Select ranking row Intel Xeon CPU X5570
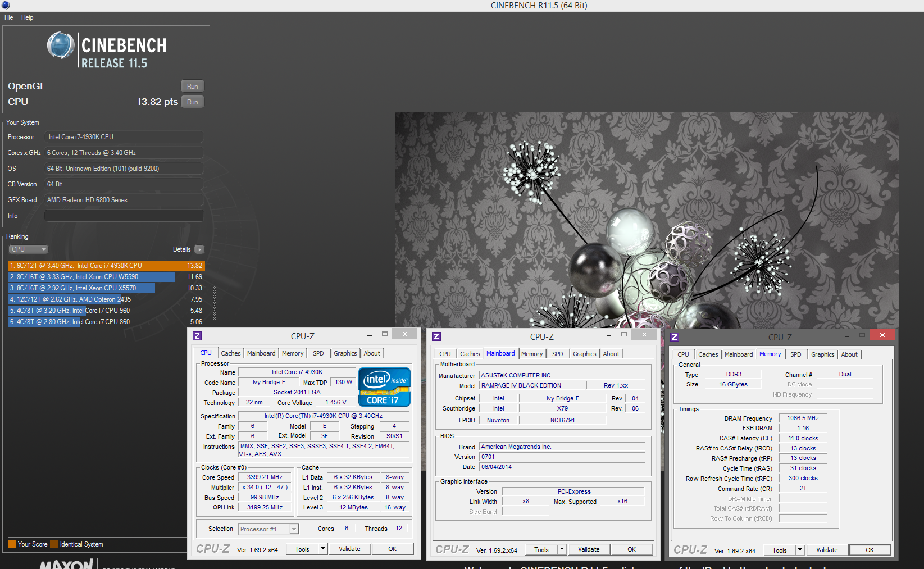 point(106,288)
